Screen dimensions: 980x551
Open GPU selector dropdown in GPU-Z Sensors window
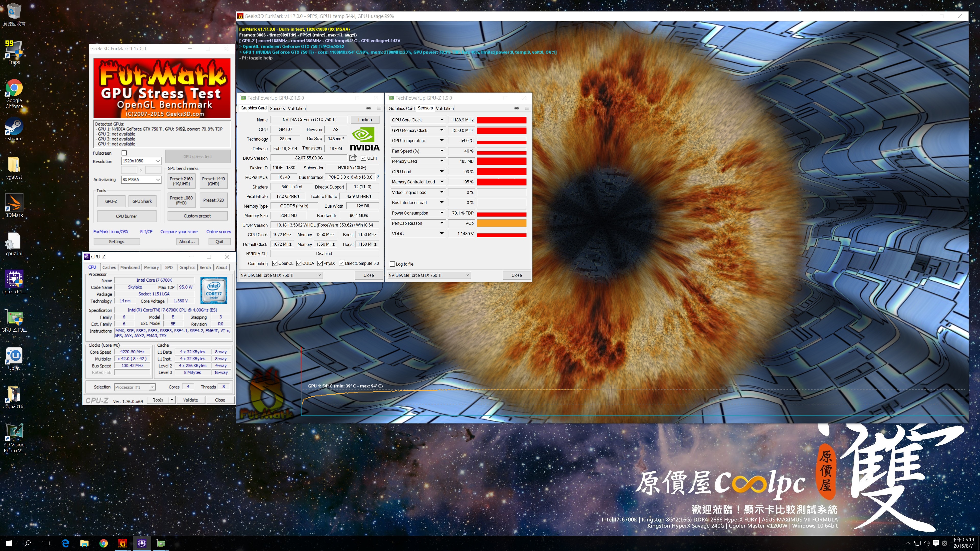coord(429,275)
